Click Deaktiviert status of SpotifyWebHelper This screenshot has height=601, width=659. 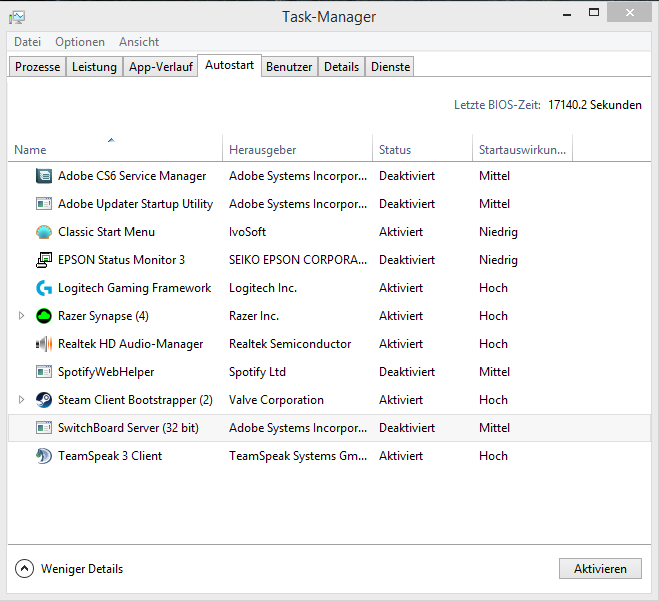(x=407, y=372)
